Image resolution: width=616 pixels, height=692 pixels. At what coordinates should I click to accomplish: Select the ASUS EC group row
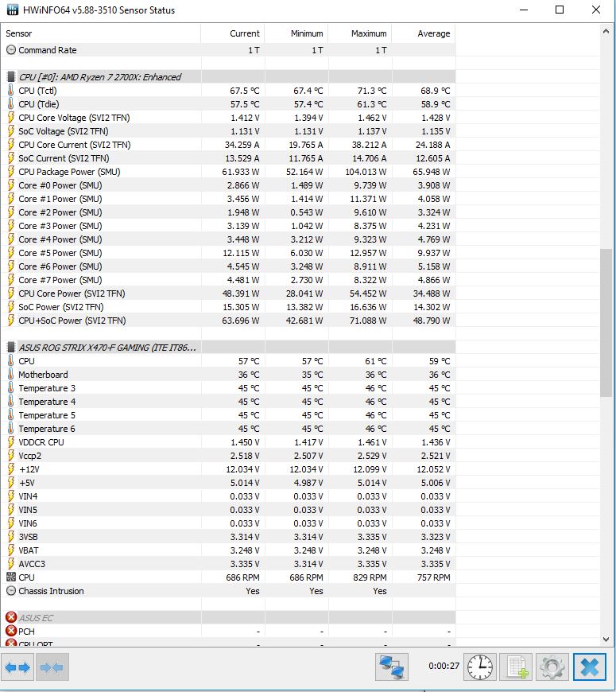[x=228, y=618]
